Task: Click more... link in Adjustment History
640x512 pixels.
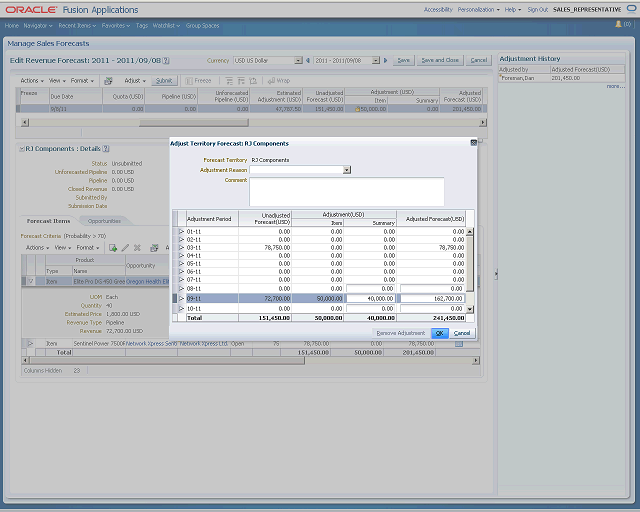Action: point(616,86)
